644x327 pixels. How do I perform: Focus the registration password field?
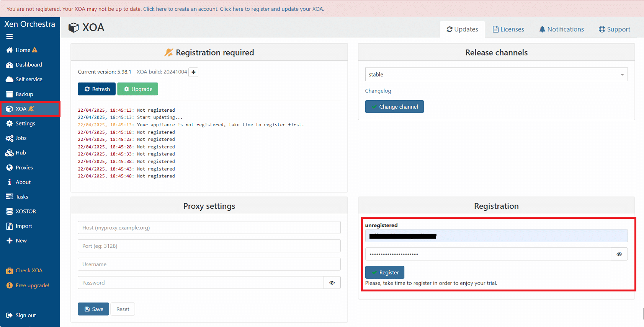click(x=488, y=254)
